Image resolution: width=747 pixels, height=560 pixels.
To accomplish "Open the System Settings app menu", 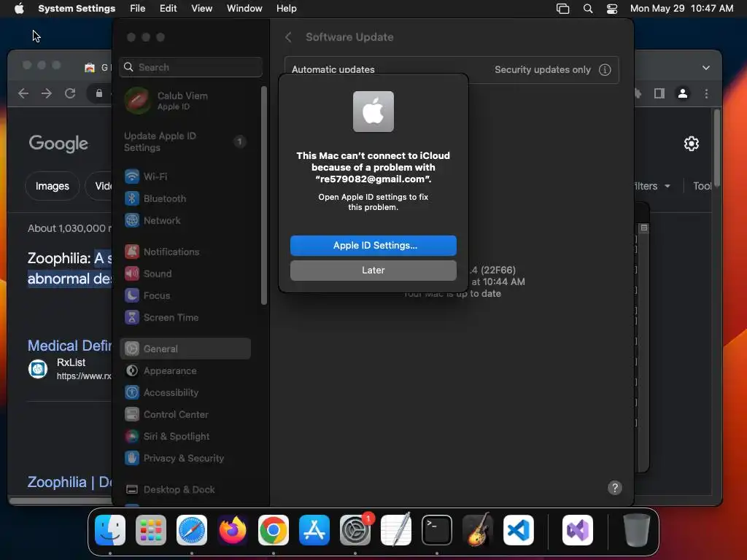I will tap(77, 9).
